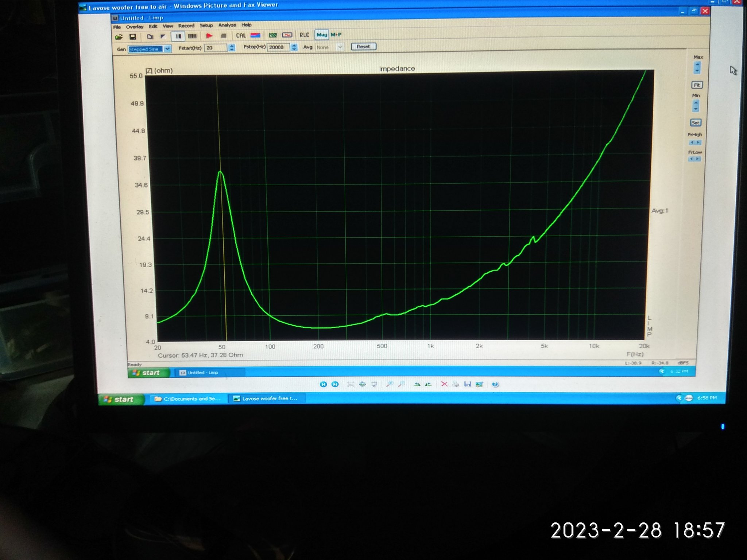Open the Help menu in Limp
The image size is (747, 560).
point(246,25)
